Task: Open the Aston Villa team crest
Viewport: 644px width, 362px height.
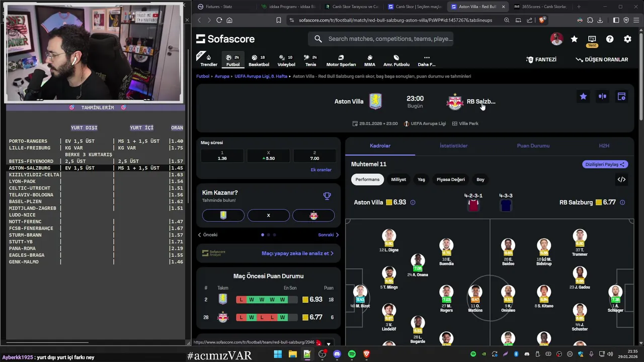Action: 375,101
